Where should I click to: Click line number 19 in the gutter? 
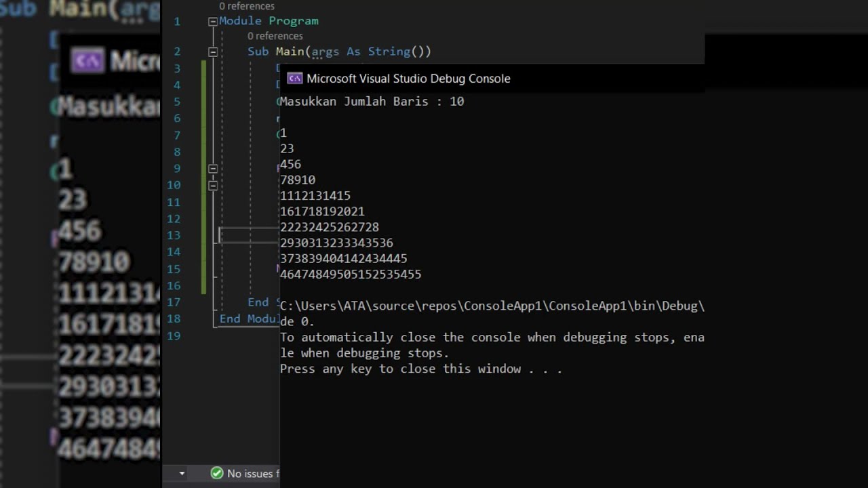click(174, 335)
